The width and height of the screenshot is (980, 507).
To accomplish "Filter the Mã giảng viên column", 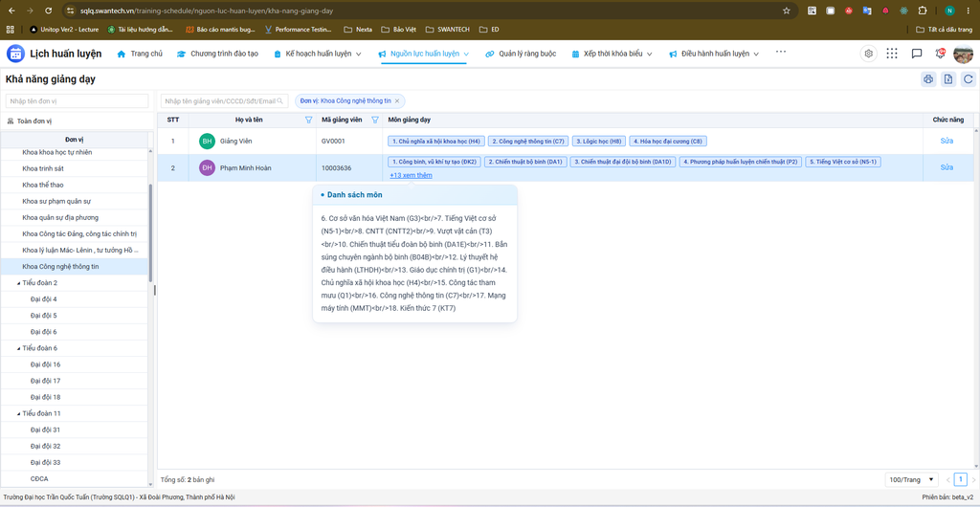I will [x=375, y=120].
